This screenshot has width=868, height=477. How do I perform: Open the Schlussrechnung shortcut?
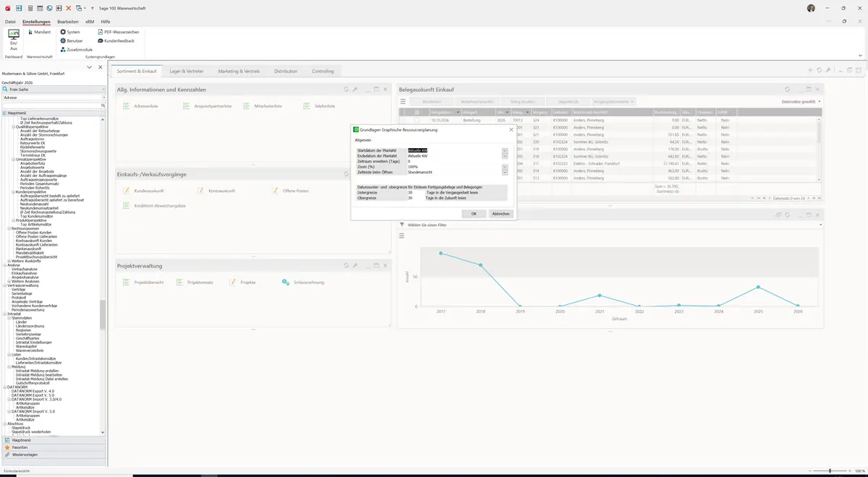[x=303, y=283]
